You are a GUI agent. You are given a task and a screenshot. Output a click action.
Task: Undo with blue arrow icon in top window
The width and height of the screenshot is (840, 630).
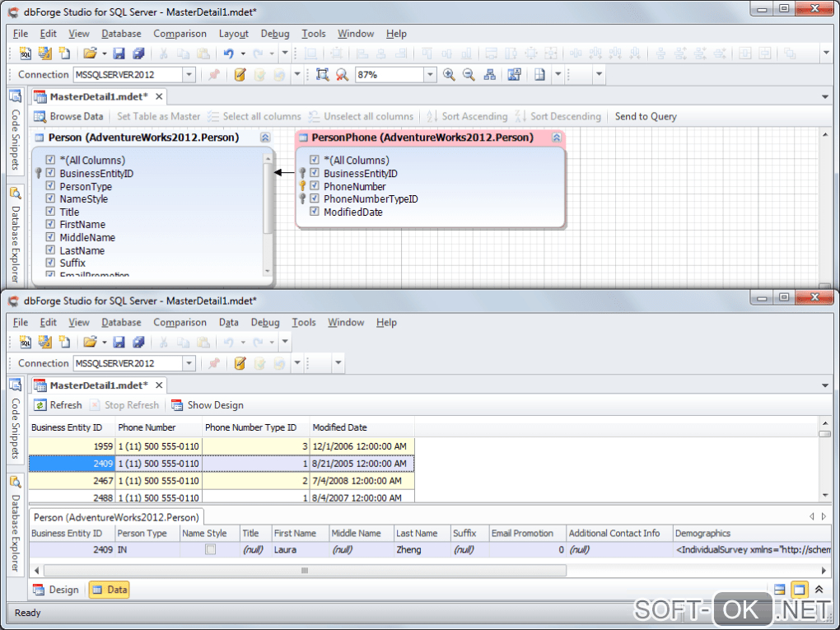pyautogui.click(x=229, y=54)
